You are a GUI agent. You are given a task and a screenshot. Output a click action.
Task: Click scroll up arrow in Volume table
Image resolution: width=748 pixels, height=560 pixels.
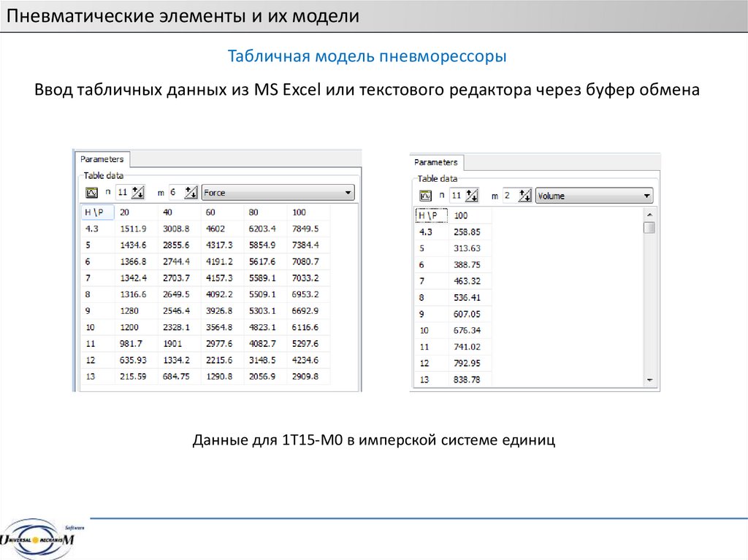click(x=649, y=214)
